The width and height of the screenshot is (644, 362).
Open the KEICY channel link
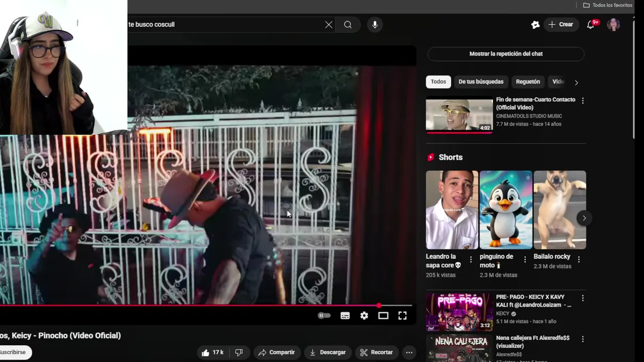(503, 314)
